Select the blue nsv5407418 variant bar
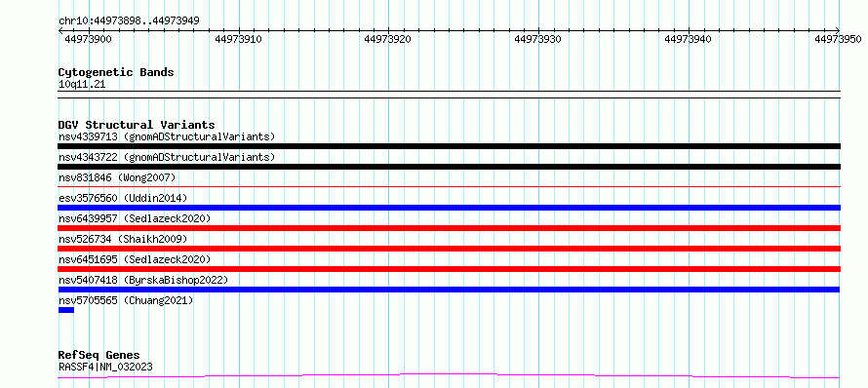The height and width of the screenshot is (388, 868). pyautogui.click(x=449, y=290)
